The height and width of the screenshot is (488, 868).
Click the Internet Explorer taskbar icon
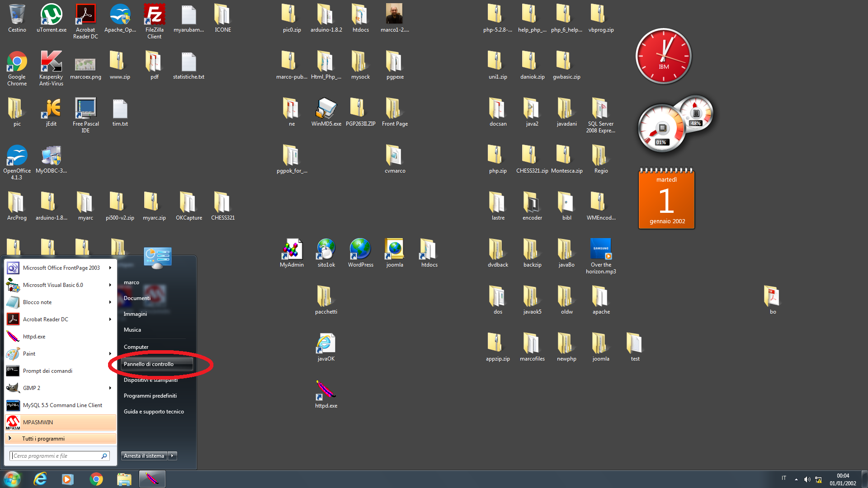tap(40, 479)
